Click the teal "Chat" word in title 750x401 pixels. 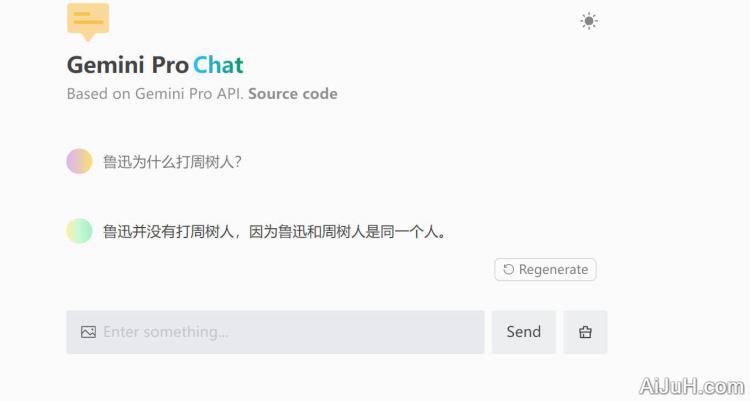click(218, 65)
